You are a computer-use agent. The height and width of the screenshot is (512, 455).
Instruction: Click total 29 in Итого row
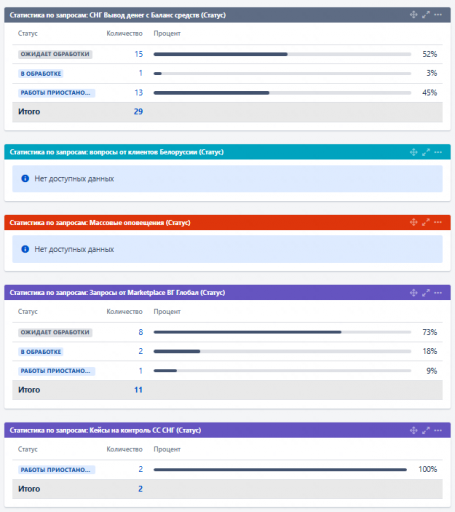tap(138, 112)
